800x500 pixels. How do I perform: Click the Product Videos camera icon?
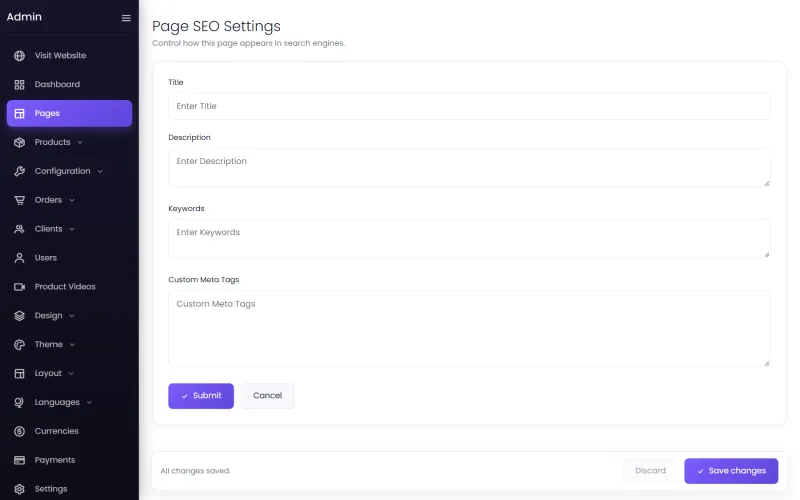(19, 287)
